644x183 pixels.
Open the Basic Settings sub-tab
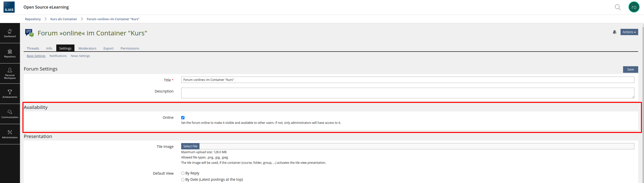point(36,56)
